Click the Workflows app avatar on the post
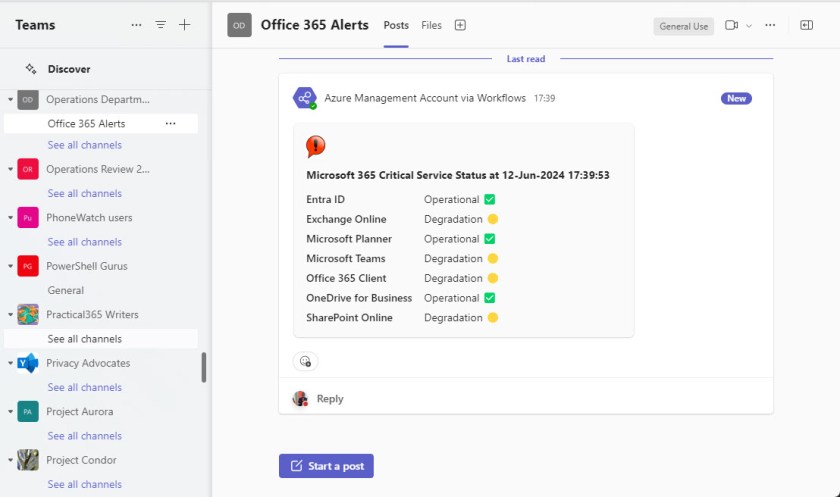 304,98
